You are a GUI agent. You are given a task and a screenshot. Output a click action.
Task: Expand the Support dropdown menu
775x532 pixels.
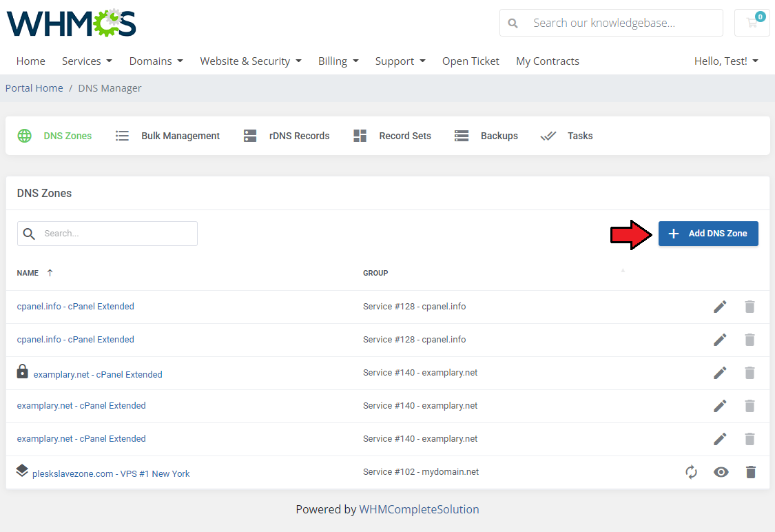(x=400, y=61)
